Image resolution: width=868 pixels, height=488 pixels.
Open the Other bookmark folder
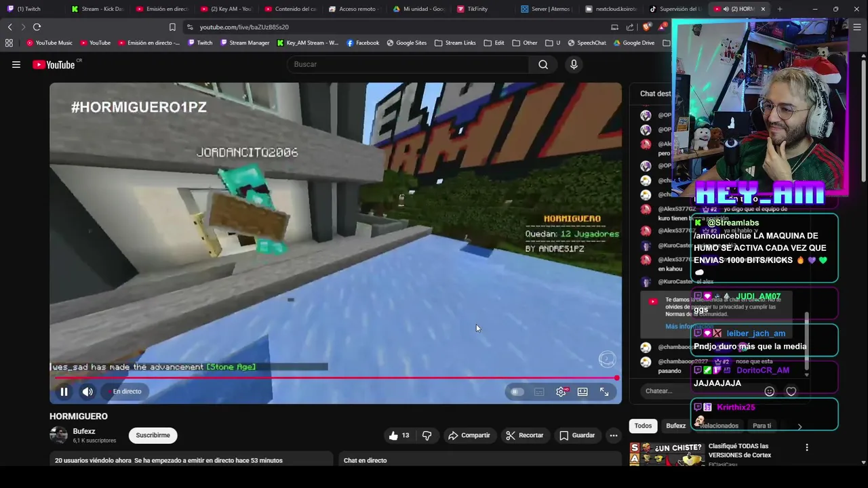[x=525, y=43]
